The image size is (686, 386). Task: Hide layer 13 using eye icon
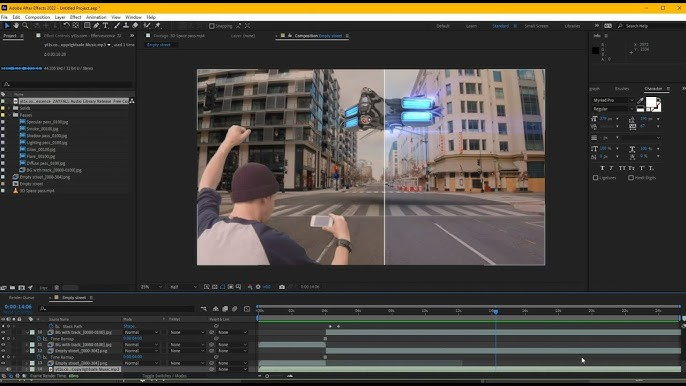coord(3,363)
